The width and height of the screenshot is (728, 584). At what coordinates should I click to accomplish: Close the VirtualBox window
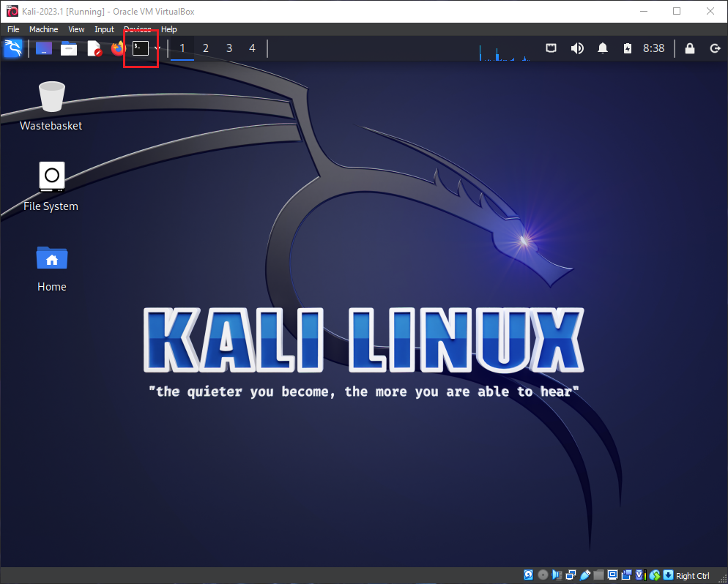(x=710, y=11)
